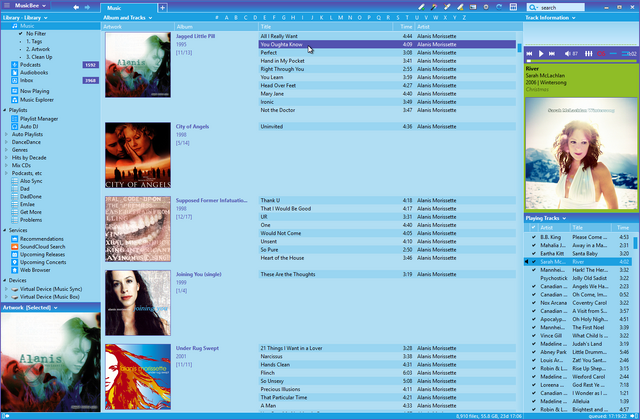Open the Get More playlist
This screenshot has width=640, height=420.
31,212
